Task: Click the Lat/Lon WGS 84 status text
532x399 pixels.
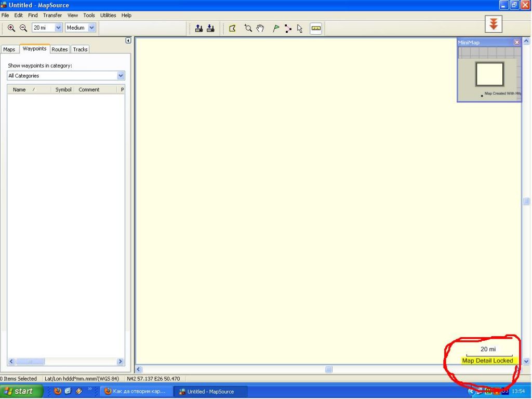Action: click(x=82, y=379)
